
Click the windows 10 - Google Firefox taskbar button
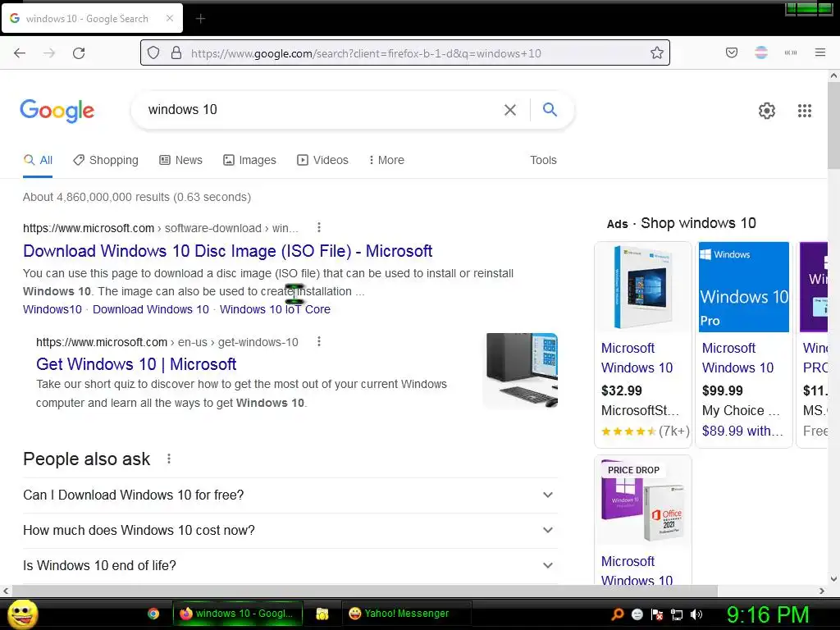click(237, 614)
